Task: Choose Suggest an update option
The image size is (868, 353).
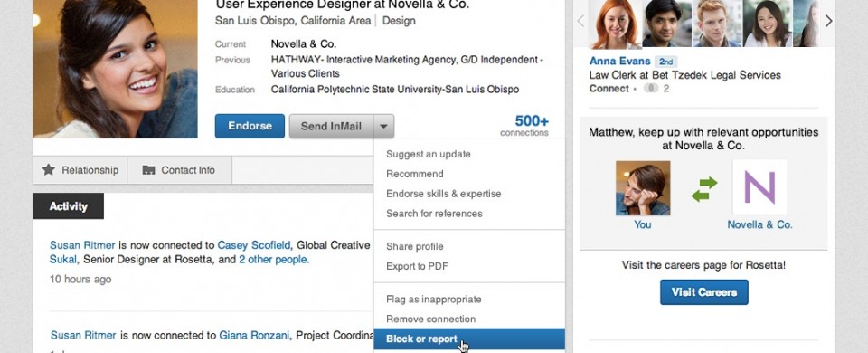Action: click(x=428, y=154)
